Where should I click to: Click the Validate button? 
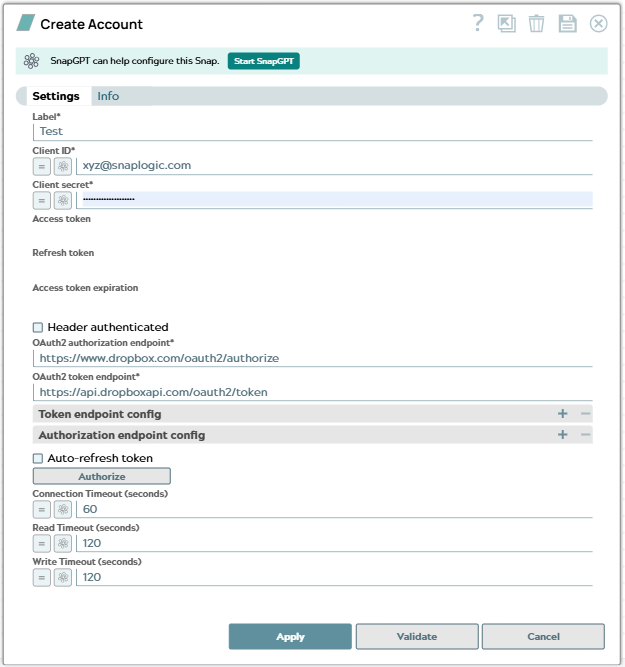click(417, 636)
